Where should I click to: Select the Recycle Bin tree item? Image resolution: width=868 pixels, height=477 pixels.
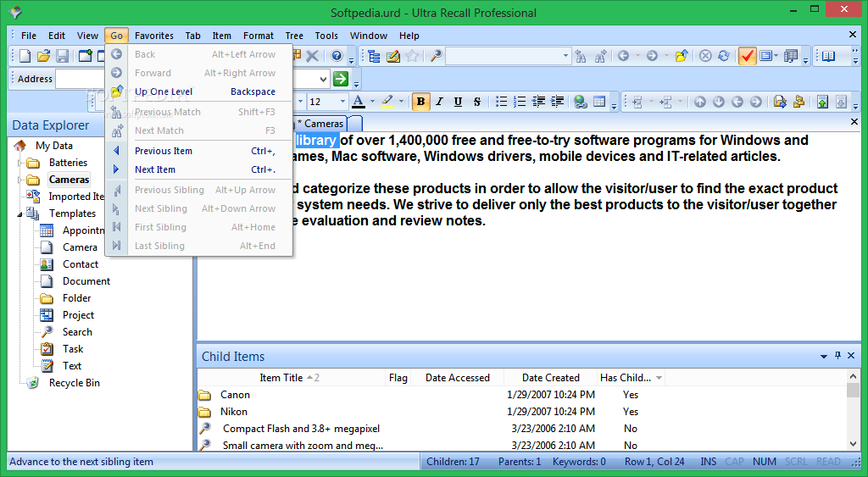click(x=75, y=383)
